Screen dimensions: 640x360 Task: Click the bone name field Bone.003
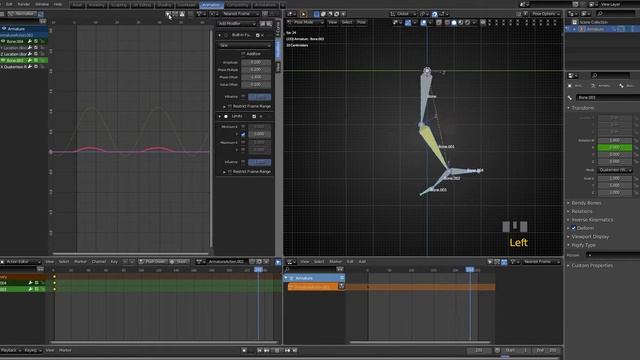[x=608, y=98]
